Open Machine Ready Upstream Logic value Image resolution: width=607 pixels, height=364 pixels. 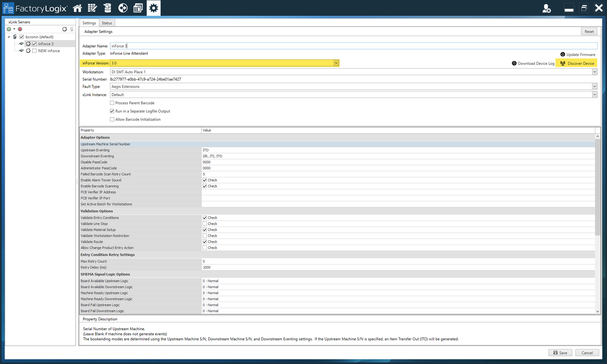[398, 293]
